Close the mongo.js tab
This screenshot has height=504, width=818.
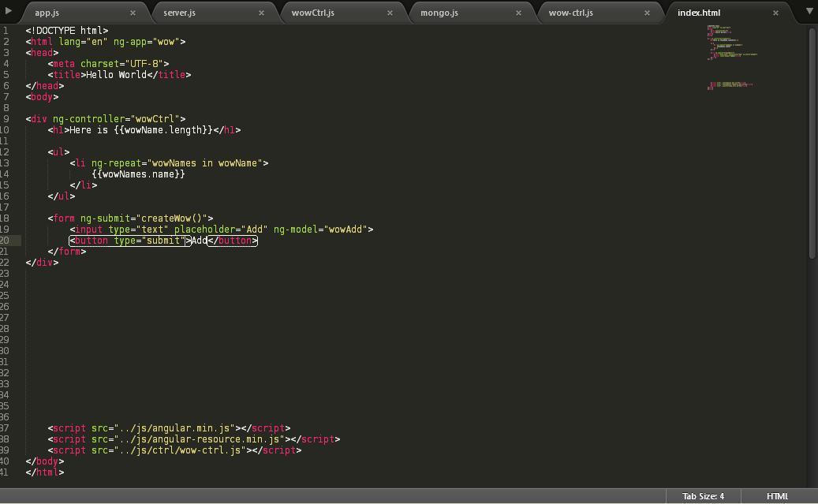point(518,13)
